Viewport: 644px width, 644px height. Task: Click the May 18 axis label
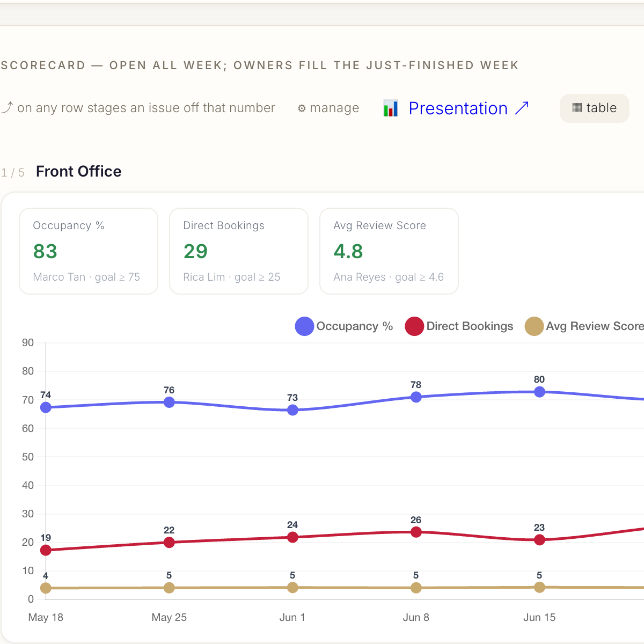[x=46, y=617]
